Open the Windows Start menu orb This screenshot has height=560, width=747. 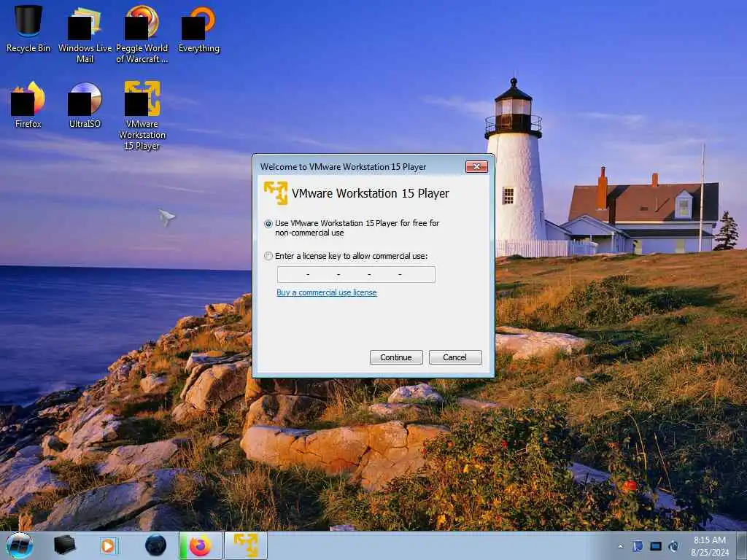(x=20, y=545)
